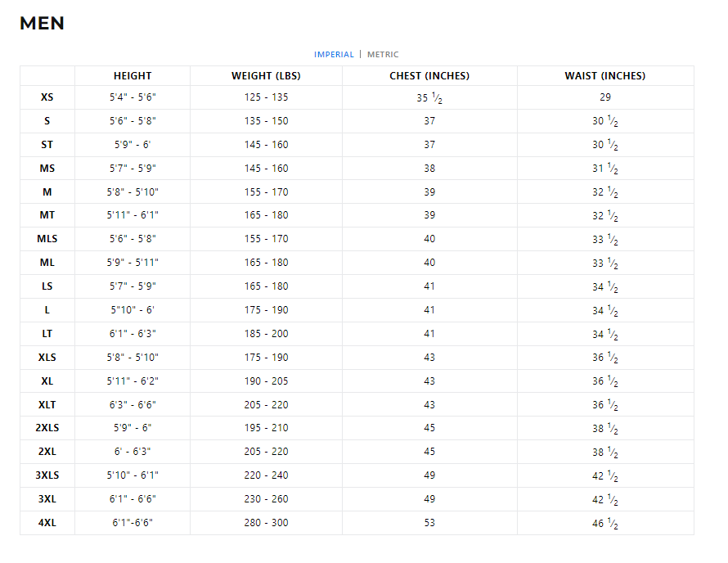The height and width of the screenshot is (563, 728).
Task: Click the 46 ½ waist cell
Action: 604,523
